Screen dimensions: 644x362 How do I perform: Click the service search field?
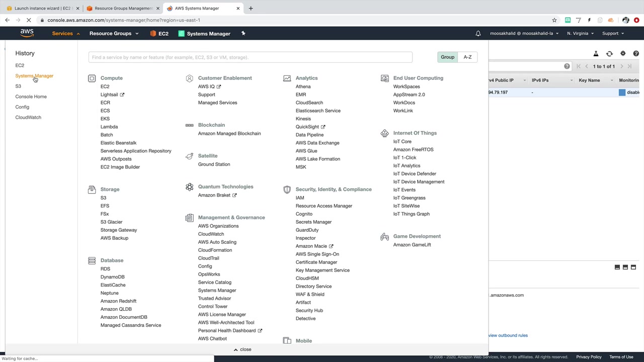pyautogui.click(x=251, y=57)
